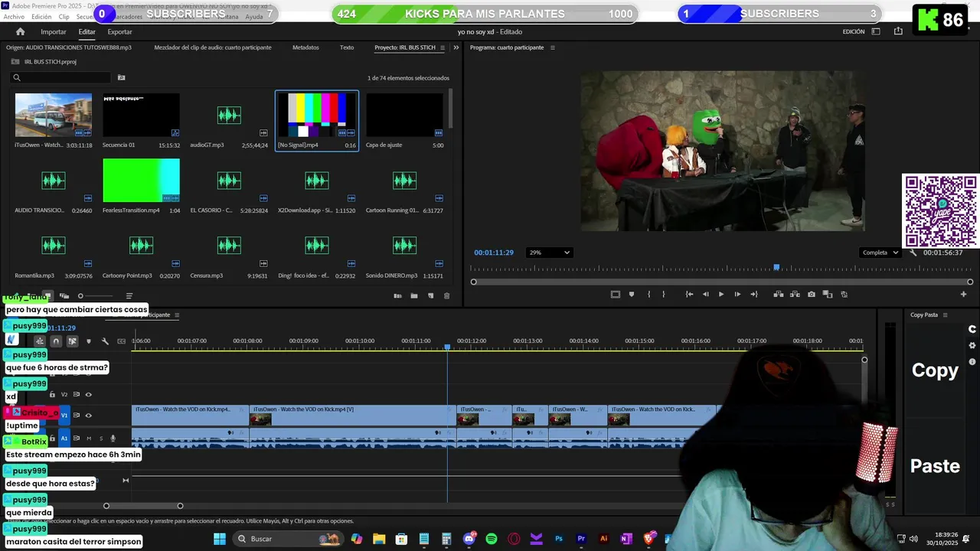
Task: Switch to the Editar tab
Action: 87,31
